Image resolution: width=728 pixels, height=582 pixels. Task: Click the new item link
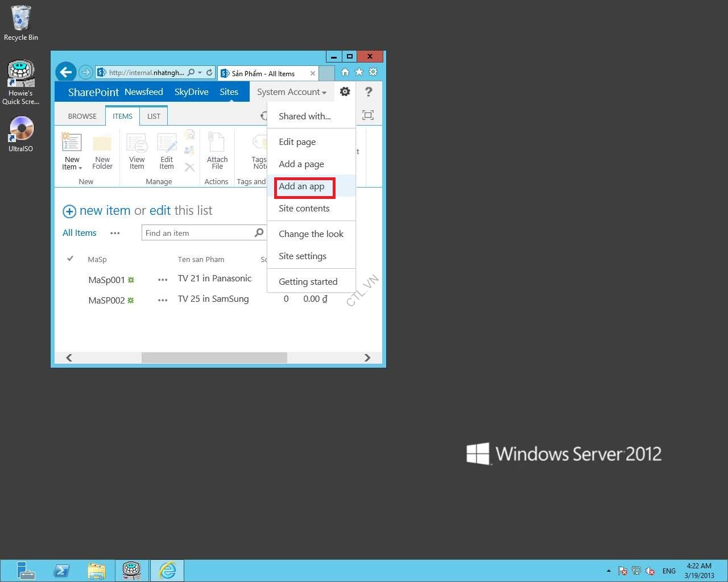[x=105, y=211]
